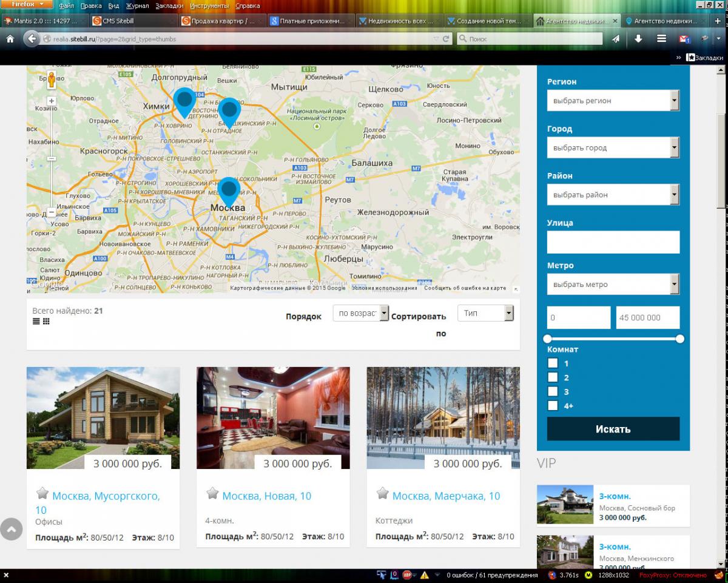Click the browser Back arrow button
728x583 pixels.
(32, 38)
